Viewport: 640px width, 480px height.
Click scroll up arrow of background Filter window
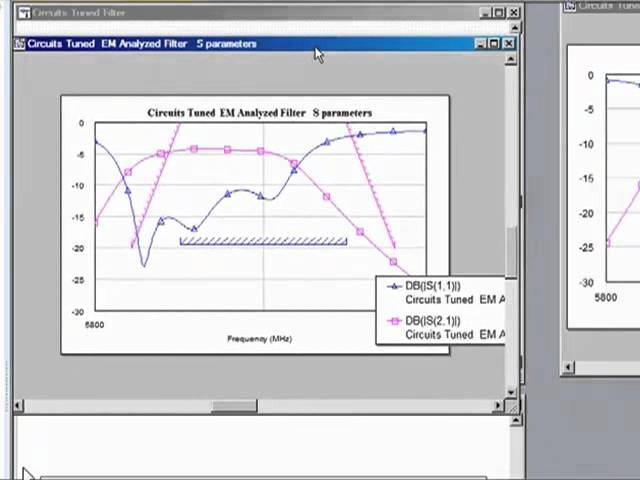point(515,28)
